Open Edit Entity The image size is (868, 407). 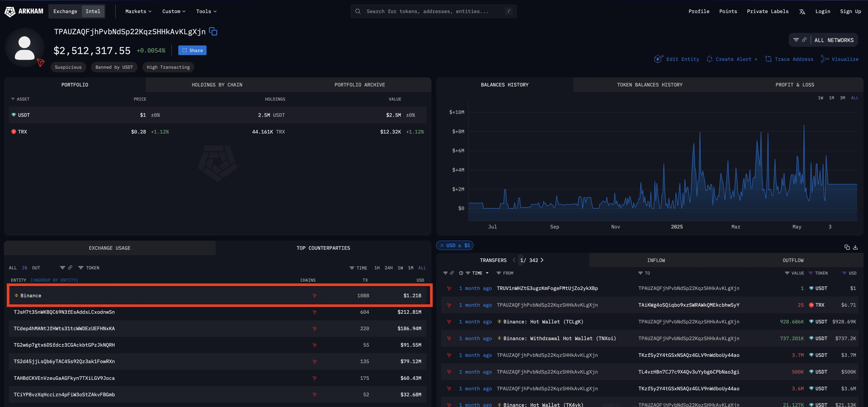coord(677,59)
